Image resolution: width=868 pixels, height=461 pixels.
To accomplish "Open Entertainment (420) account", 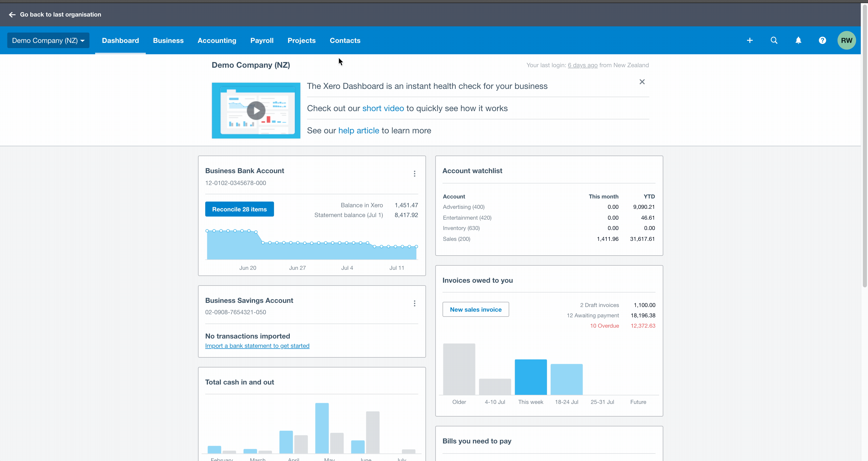I will [x=467, y=218].
